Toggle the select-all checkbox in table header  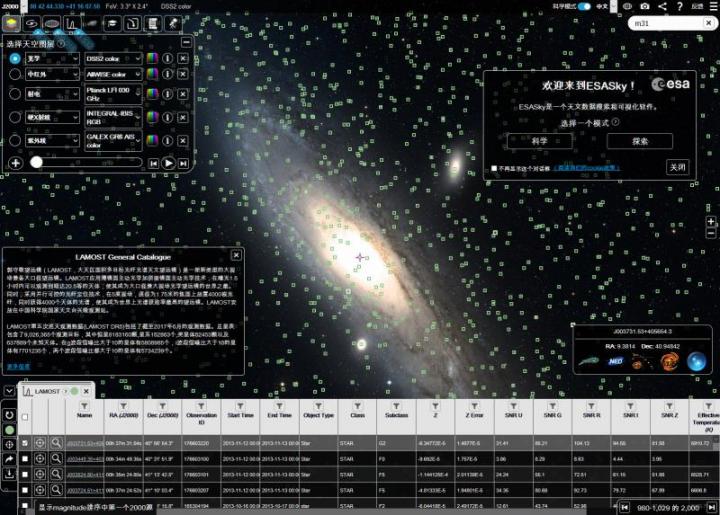coord(25,417)
